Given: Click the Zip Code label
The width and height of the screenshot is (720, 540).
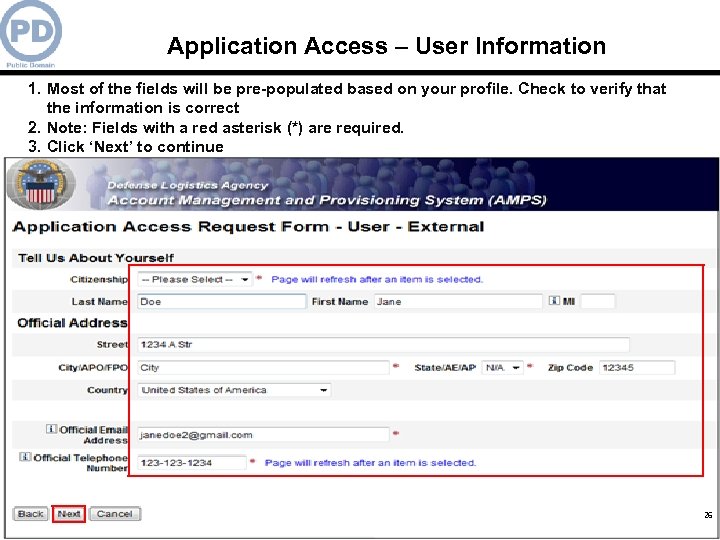Looking at the screenshot, I should [570, 368].
